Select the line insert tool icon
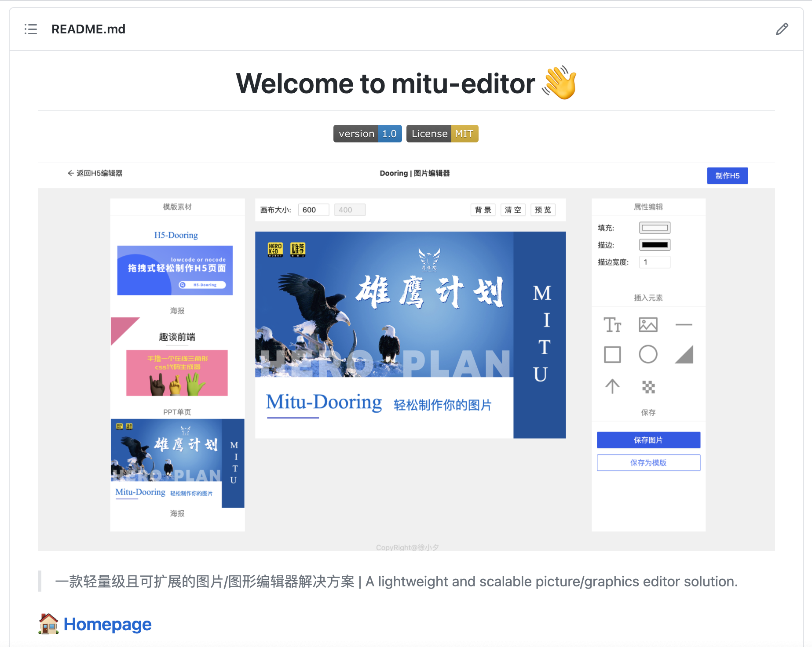This screenshot has width=812, height=647. (684, 325)
